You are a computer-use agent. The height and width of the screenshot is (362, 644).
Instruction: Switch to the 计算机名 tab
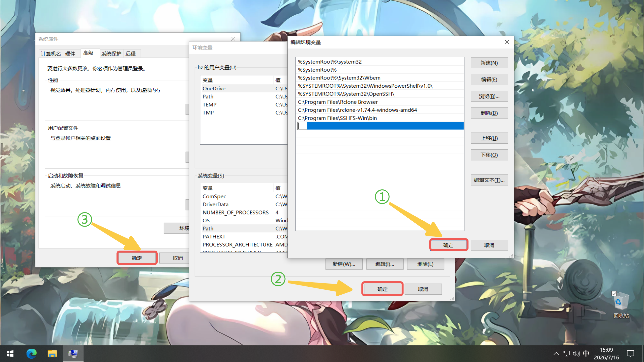click(51, 53)
